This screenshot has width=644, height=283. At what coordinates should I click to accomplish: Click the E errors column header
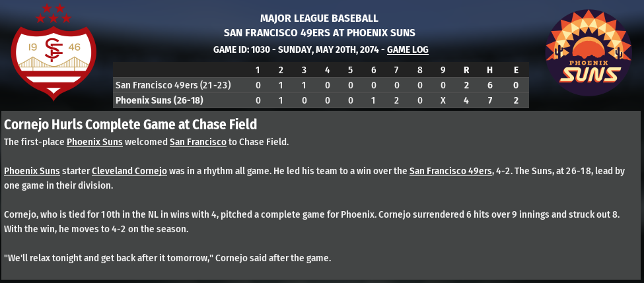(x=516, y=70)
